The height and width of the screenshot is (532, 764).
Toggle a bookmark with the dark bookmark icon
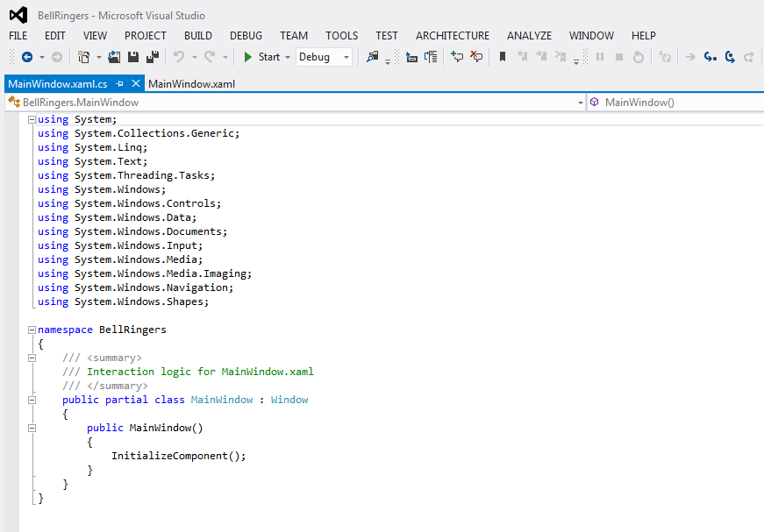pos(503,57)
